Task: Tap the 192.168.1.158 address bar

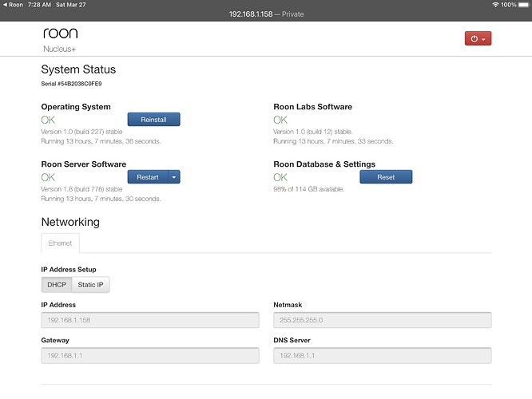Action: [266, 14]
